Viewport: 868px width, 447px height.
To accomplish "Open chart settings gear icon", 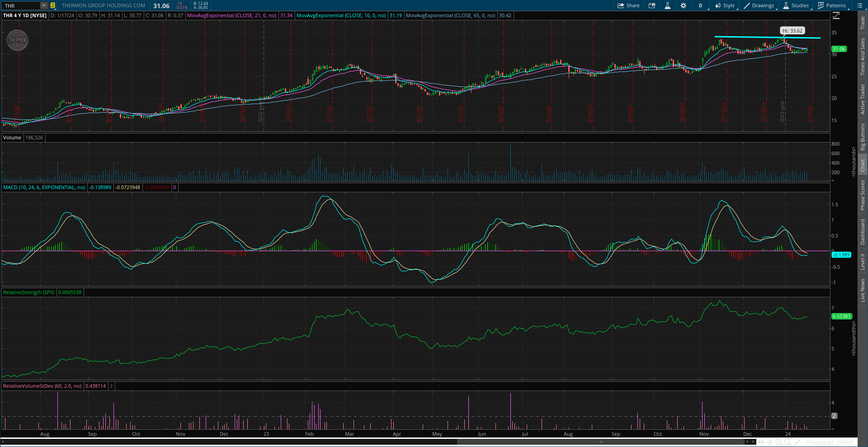I will pyautogui.click(x=683, y=5).
